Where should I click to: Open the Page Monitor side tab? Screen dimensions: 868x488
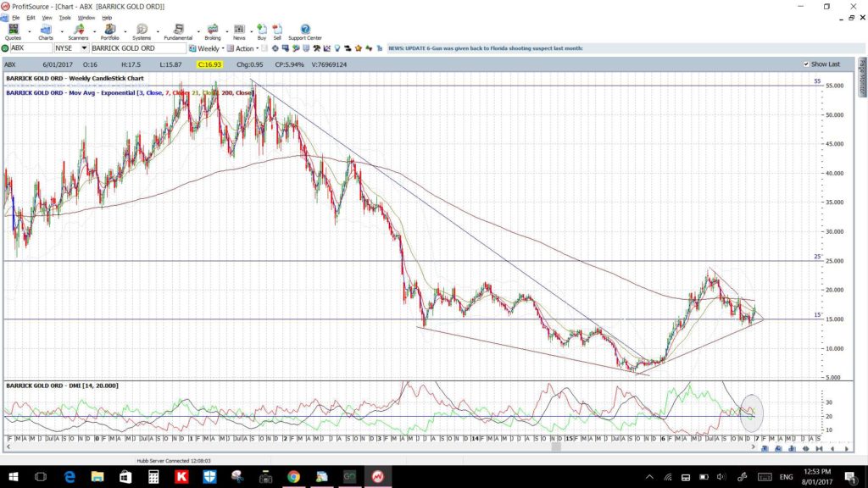pyautogui.click(x=862, y=77)
